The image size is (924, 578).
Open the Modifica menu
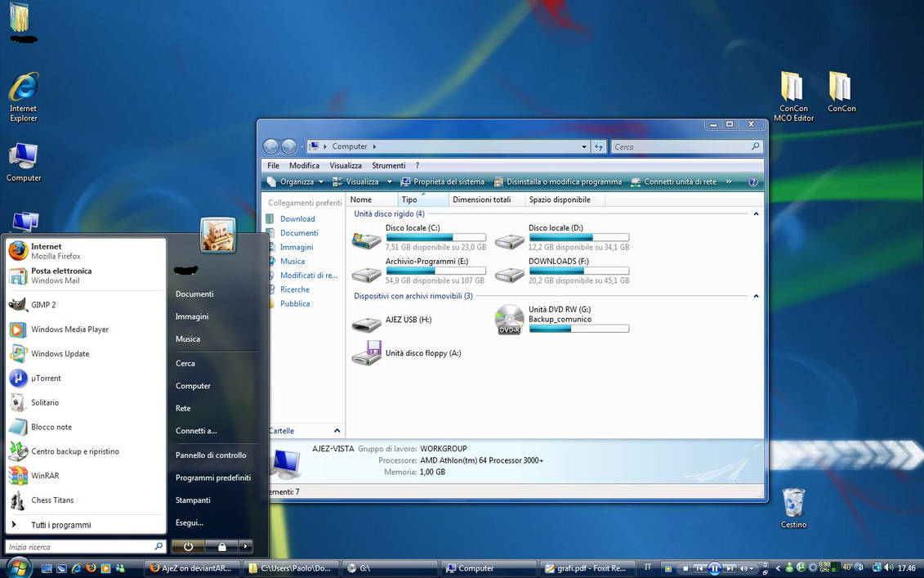(x=304, y=166)
